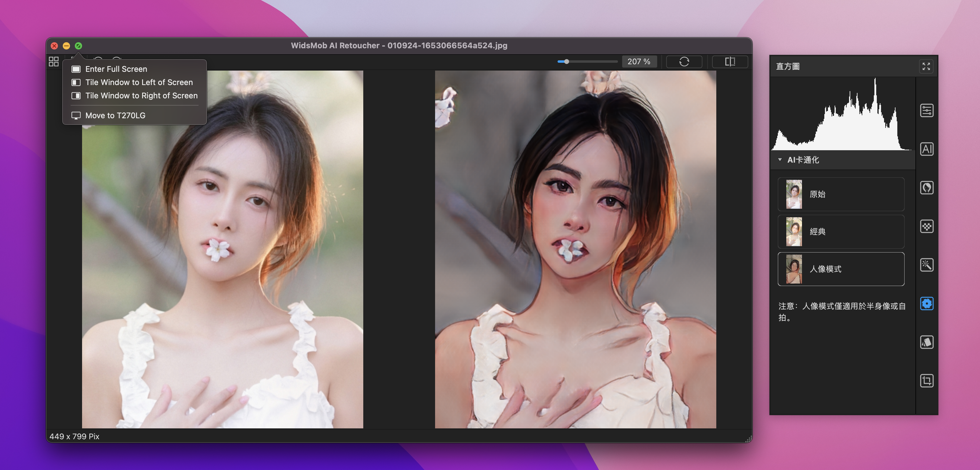Collapse the AI卡通化 section triangle
Image resolution: width=980 pixels, height=470 pixels.
[780, 160]
